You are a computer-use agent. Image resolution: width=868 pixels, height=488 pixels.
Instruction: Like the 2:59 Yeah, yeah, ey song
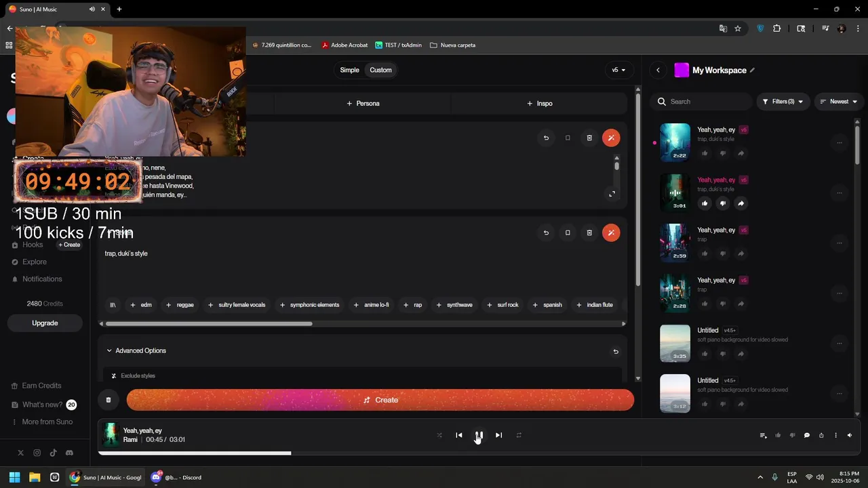(705, 253)
